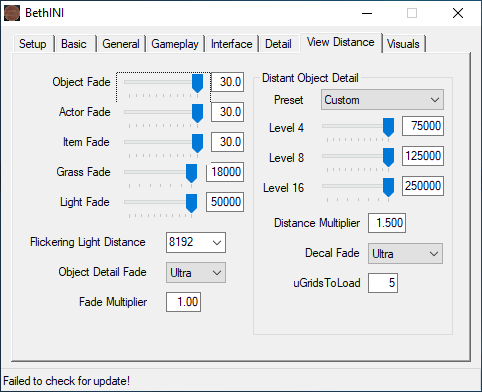Open the Preset dropdown showing Custom
The height and width of the screenshot is (392, 482).
(382, 100)
